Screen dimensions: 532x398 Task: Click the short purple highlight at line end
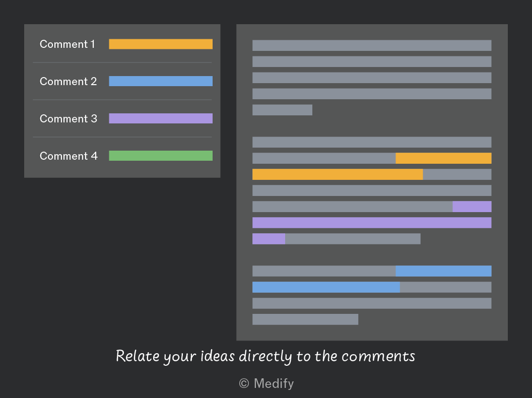[472, 207]
